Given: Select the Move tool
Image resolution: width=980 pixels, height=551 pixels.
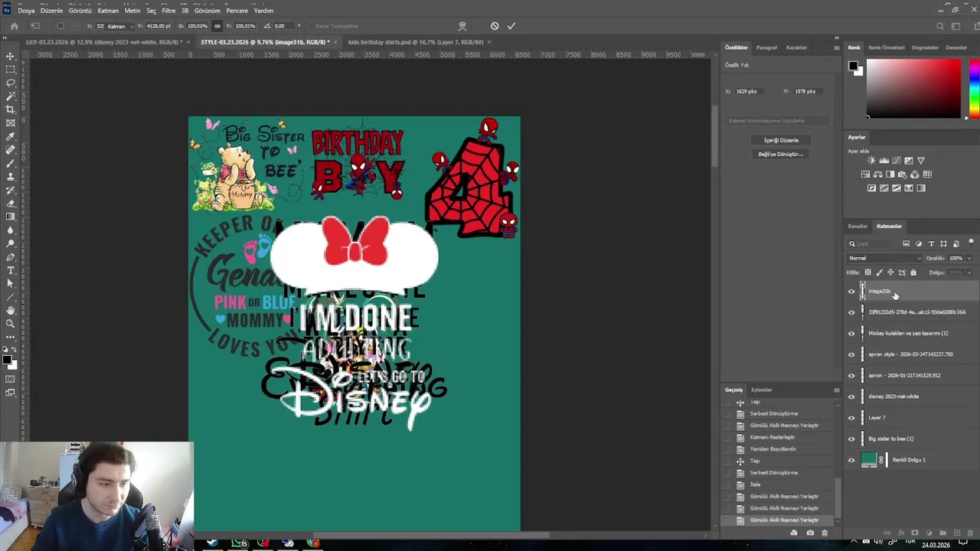Looking at the screenshot, I should coord(10,57).
